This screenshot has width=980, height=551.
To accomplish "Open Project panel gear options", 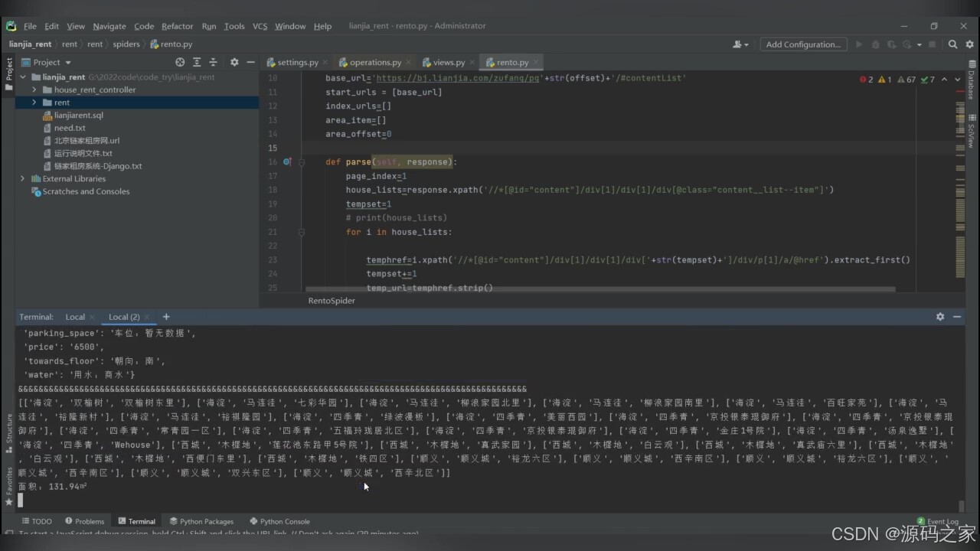I will point(234,62).
